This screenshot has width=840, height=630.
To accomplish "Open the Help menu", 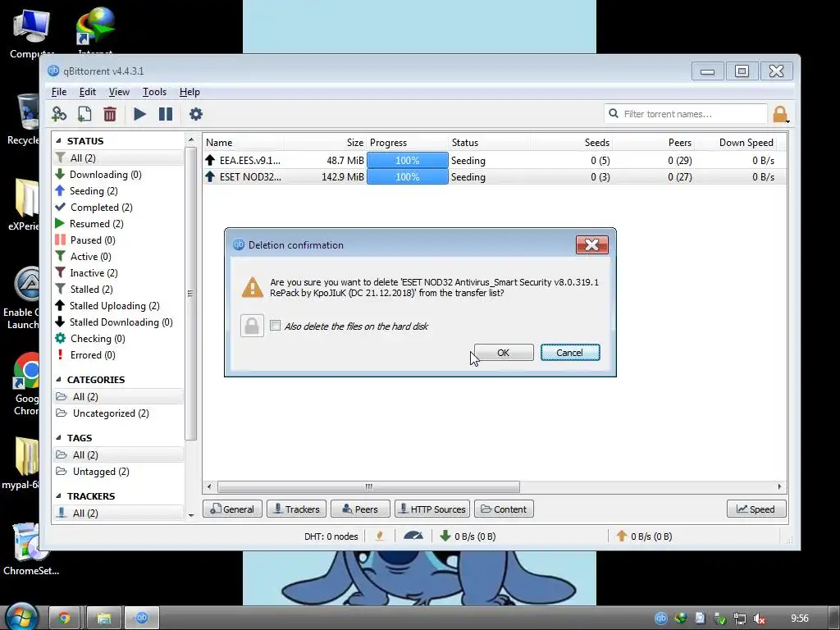I will pyautogui.click(x=189, y=92).
